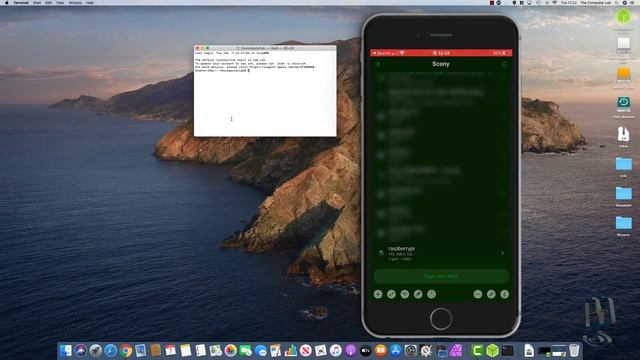Tap the Wi-Fi icon in Scany bottom toolbar
640x360 pixels.
point(404,294)
